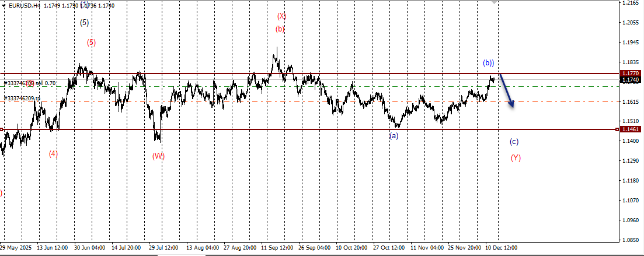Click the 27 Oct 12:00 time axis label
644x256 pixels.
(388, 248)
